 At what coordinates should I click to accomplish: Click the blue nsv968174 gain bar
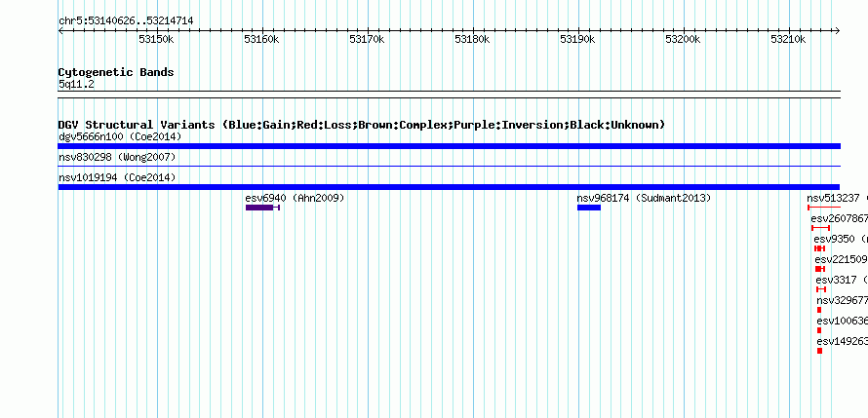click(x=589, y=208)
